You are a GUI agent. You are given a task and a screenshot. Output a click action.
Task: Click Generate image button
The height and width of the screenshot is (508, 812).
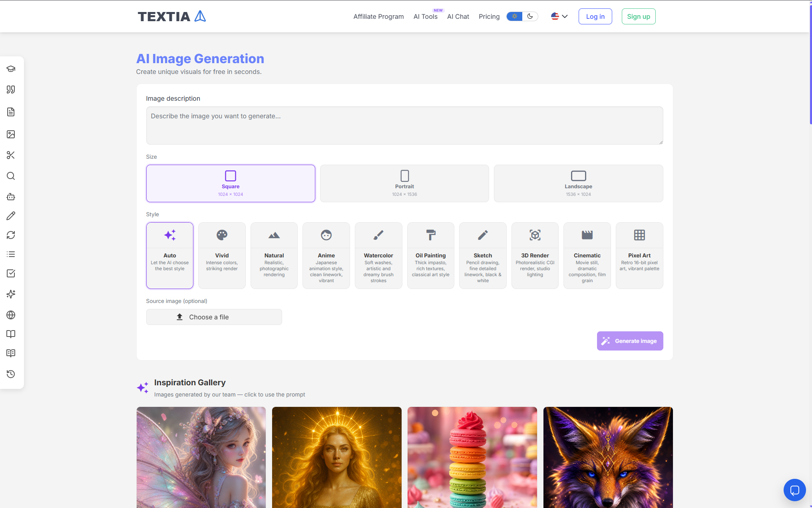(x=630, y=341)
